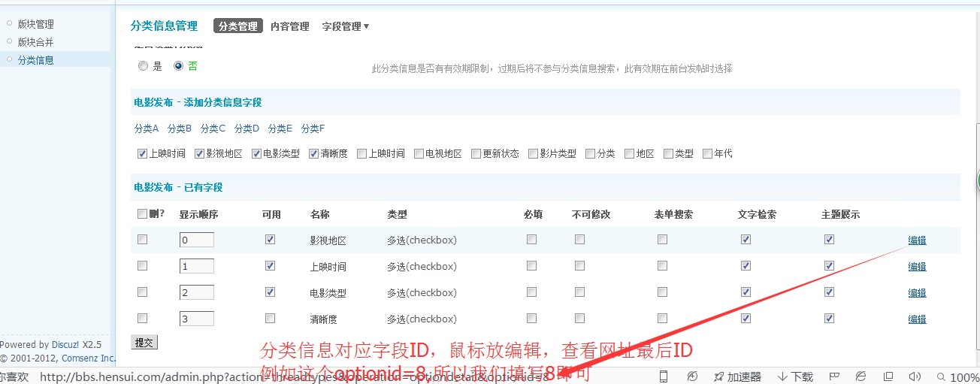
Task: Uncheck the 清晰度 field checkbox in add-fields row
Action: pyautogui.click(x=313, y=153)
